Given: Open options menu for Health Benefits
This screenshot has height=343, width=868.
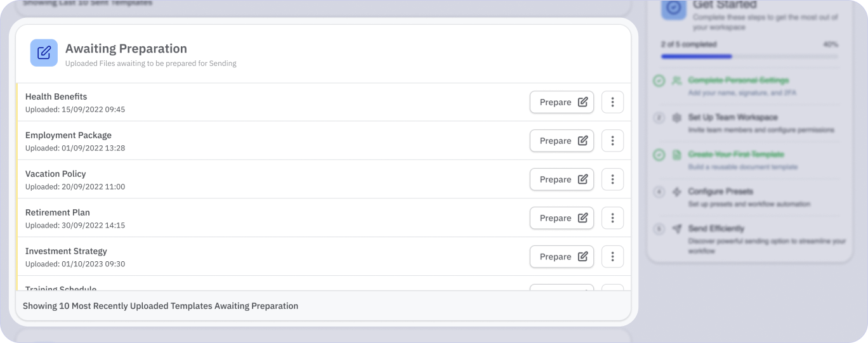Looking at the screenshot, I should pyautogui.click(x=612, y=102).
